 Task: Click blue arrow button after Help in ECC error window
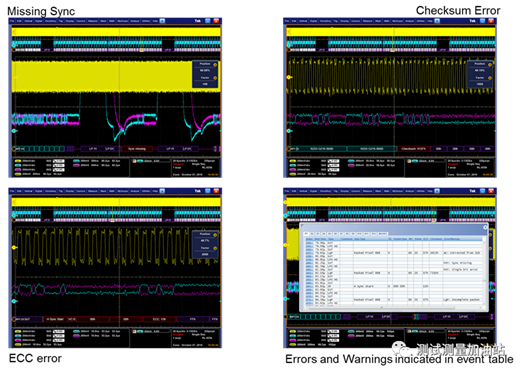click(162, 191)
